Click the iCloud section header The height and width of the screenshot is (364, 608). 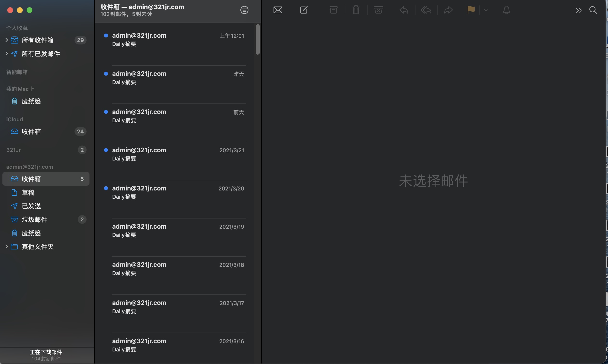[x=15, y=119]
